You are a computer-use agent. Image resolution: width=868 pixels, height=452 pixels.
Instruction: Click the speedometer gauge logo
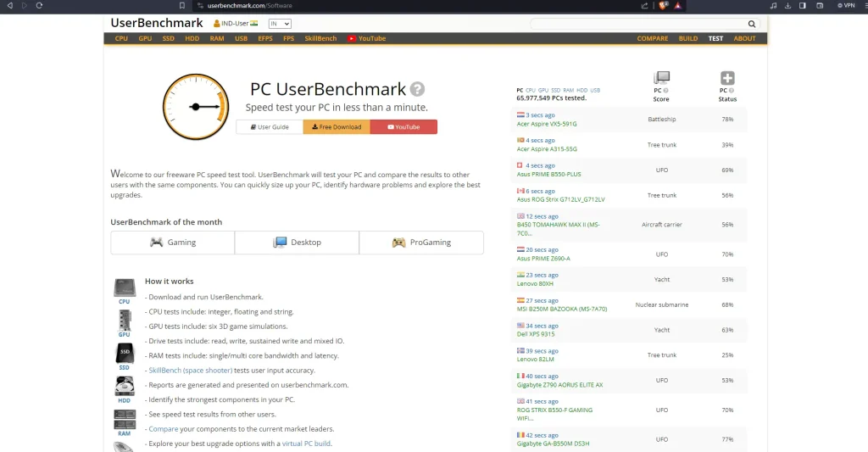[196, 107]
